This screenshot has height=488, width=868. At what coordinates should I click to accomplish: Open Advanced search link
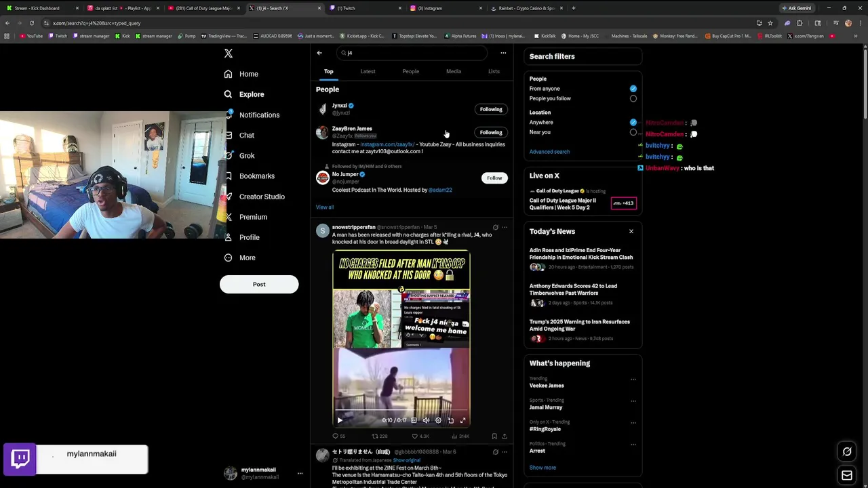point(549,152)
